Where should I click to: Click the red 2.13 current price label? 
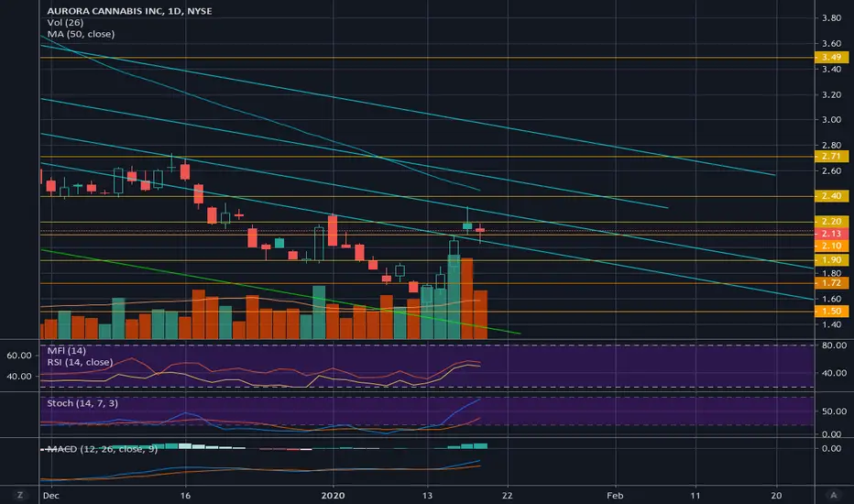pyautogui.click(x=831, y=233)
